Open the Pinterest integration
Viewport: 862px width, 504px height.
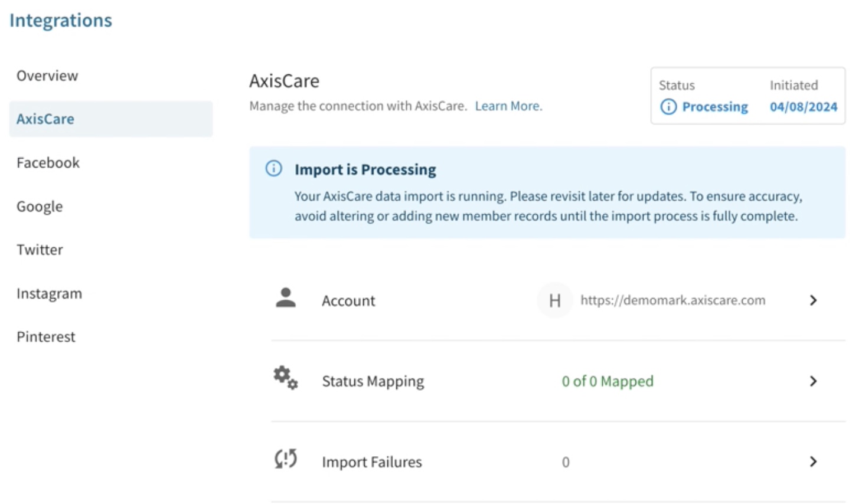(46, 336)
